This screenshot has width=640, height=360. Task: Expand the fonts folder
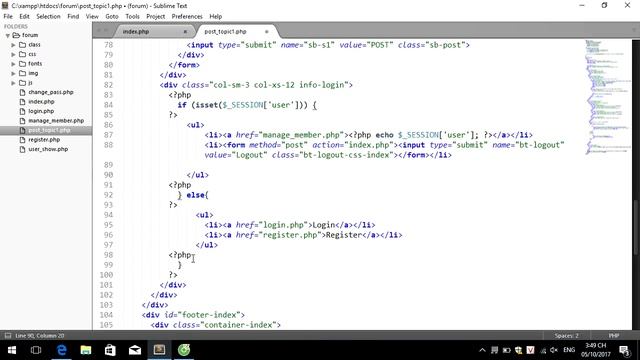tap(13, 64)
